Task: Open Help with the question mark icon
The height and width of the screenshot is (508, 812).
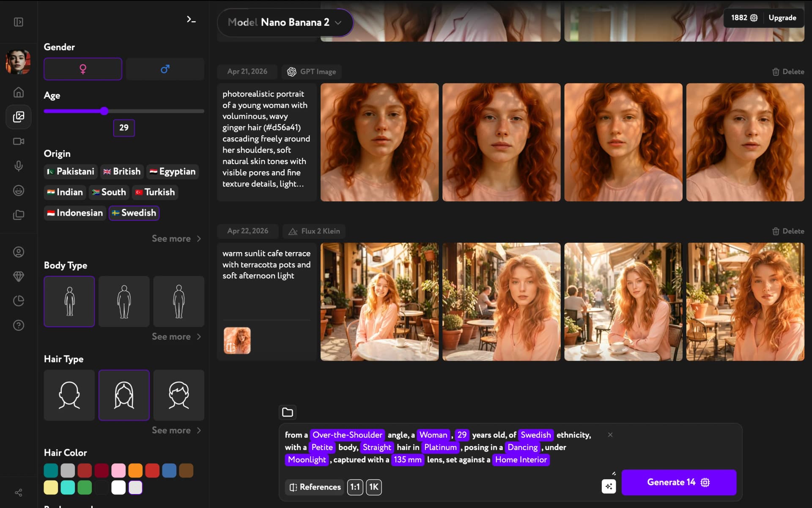Action: [x=19, y=325]
